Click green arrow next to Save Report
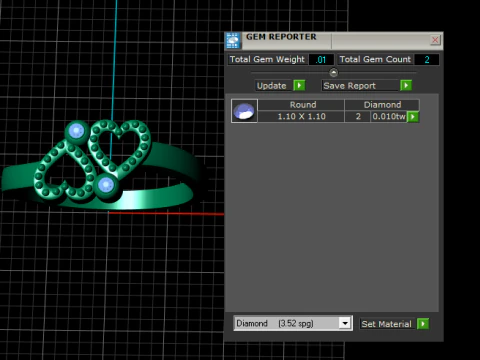 [x=406, y=86]
